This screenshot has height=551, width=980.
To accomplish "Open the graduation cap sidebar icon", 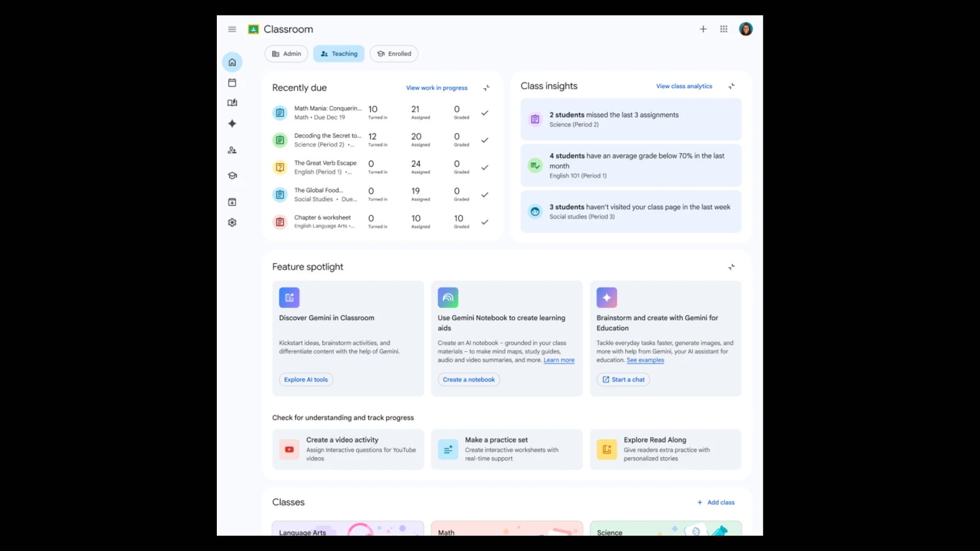I will tap(232, 176).
